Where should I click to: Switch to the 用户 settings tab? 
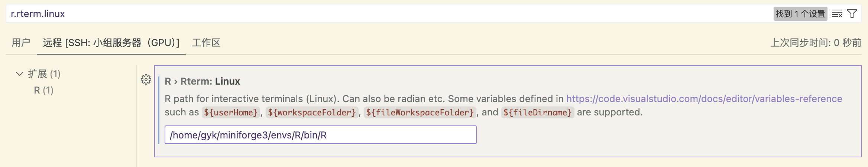[21, 43]
